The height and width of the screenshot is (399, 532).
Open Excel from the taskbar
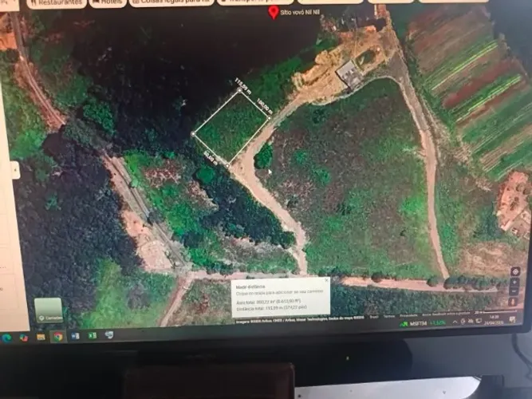point(92,335)
